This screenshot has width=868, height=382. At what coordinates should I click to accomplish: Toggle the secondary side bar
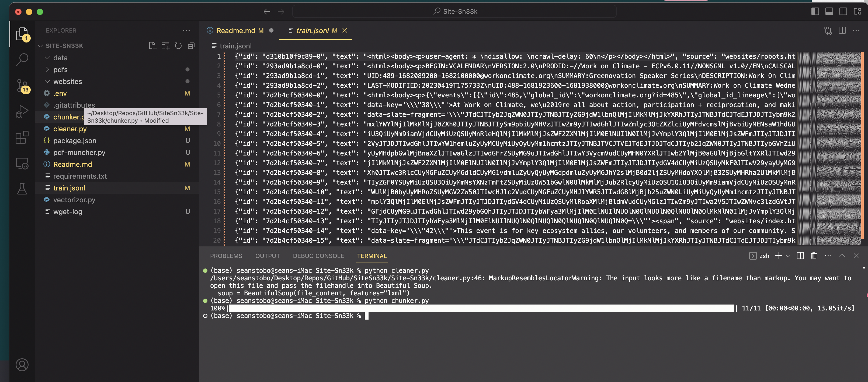tap(843, 12)
